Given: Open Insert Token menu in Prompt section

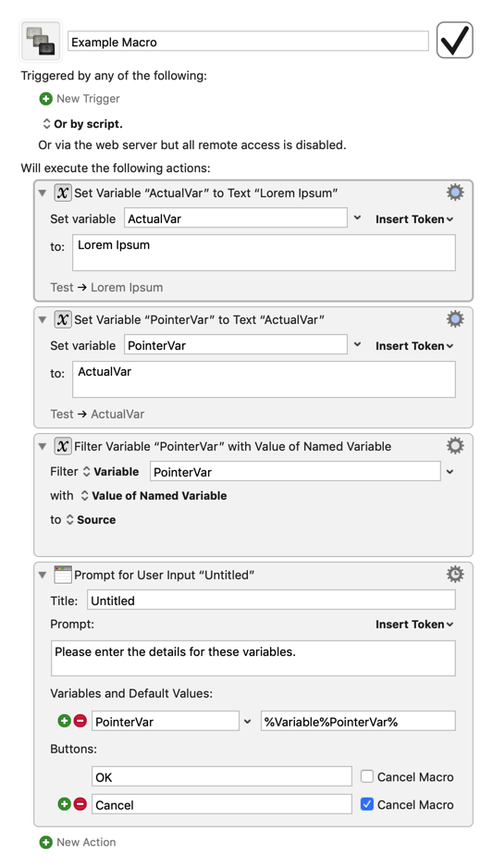Looking at the screenshot, I should tap(414, 624).
